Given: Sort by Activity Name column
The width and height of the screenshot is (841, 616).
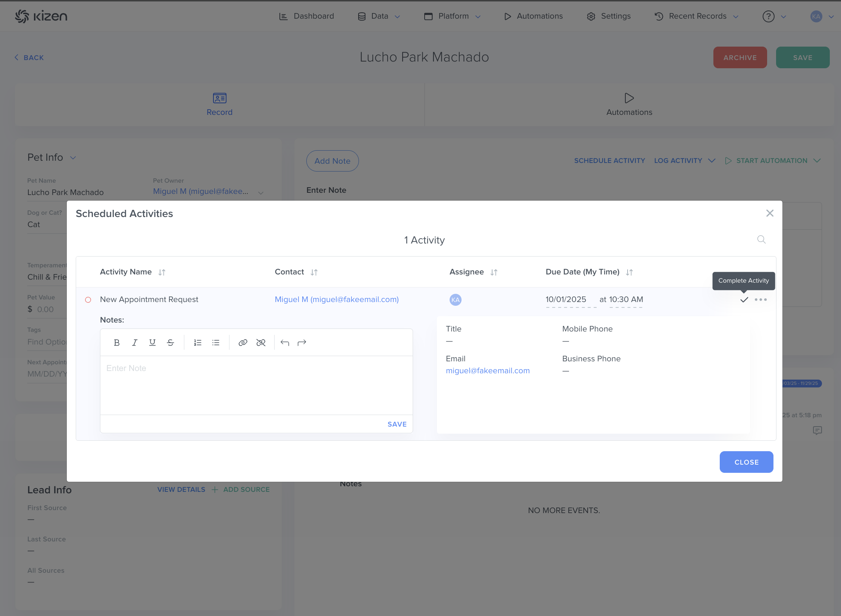Looking at the screenshot, I should tap(162, 272).
